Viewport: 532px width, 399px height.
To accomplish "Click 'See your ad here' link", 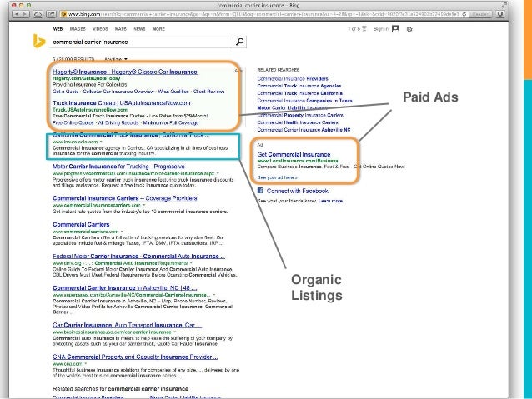I will [277, 177].
